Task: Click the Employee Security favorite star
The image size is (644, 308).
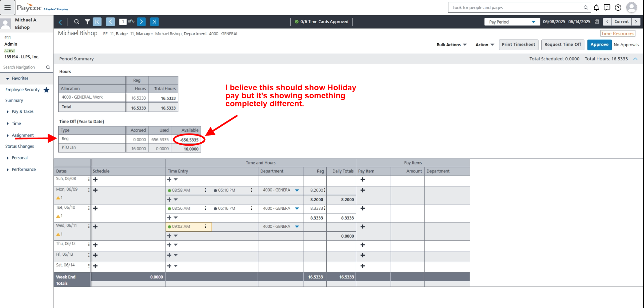Action: point(47,90)
